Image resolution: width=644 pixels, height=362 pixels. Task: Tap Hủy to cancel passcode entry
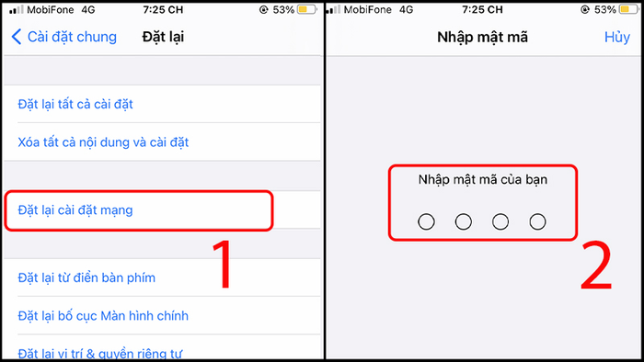617,38
